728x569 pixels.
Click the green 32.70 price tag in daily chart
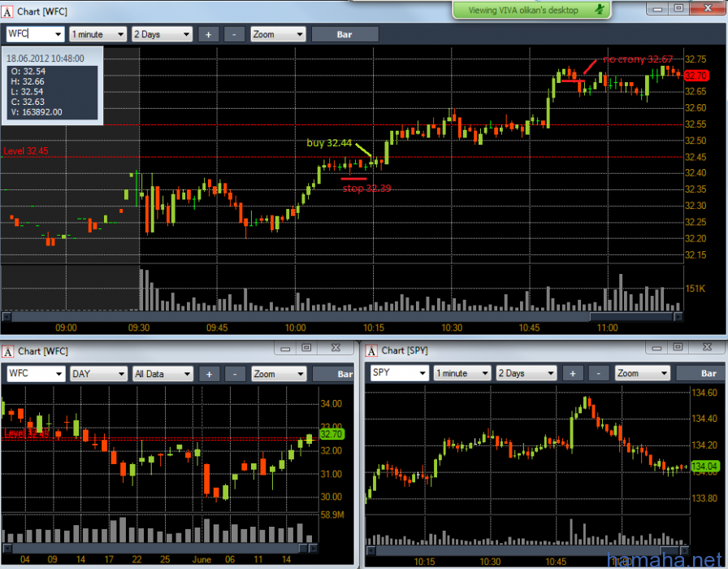click(x=331, y=434)
